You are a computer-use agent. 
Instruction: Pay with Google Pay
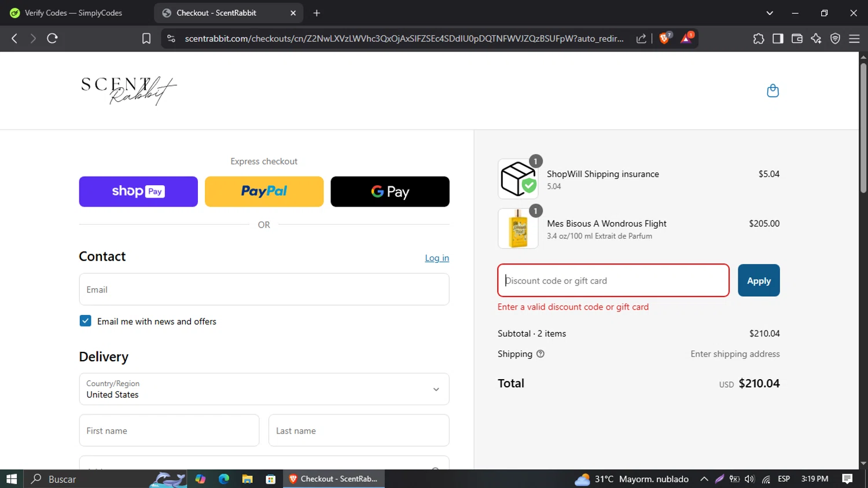pyautogui.click(x=390, y=192)
